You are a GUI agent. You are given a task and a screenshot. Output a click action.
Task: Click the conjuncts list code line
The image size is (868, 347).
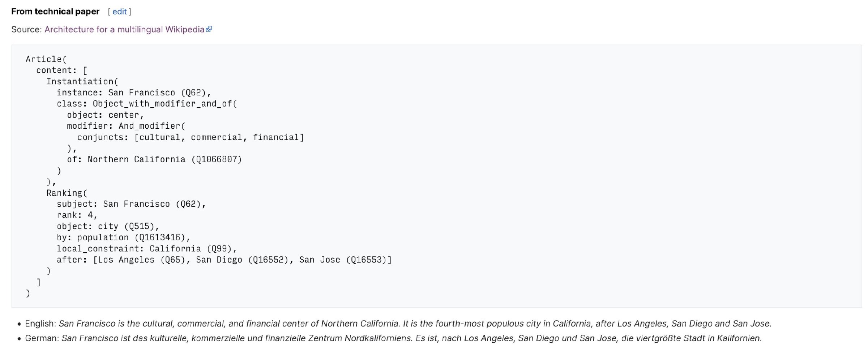coord(191,137)
